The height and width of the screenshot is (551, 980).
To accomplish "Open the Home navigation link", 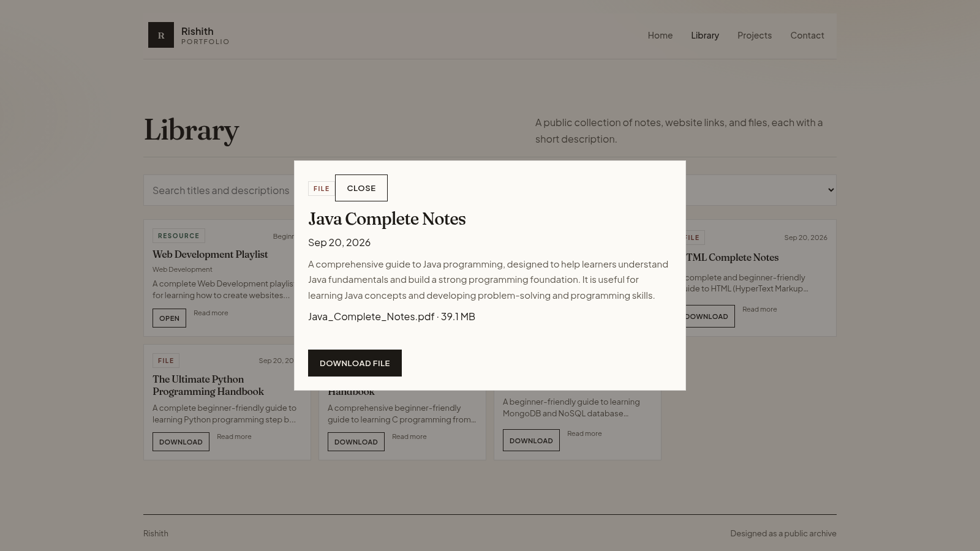I will [x=660, y=36].
